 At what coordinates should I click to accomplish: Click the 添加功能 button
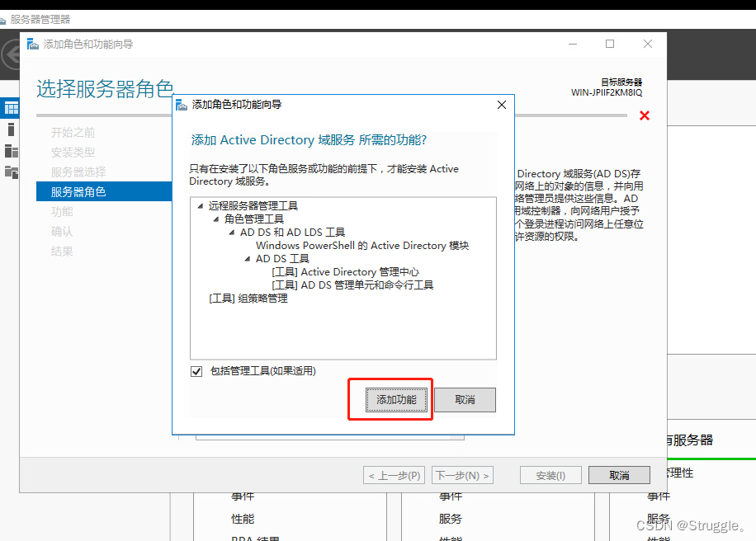396,400
